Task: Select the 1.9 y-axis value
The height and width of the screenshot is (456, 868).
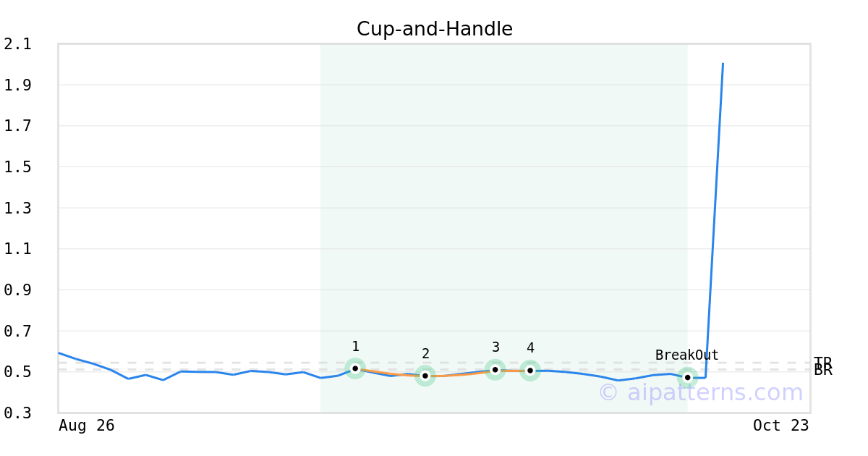Action: click(x=17, y=85)
